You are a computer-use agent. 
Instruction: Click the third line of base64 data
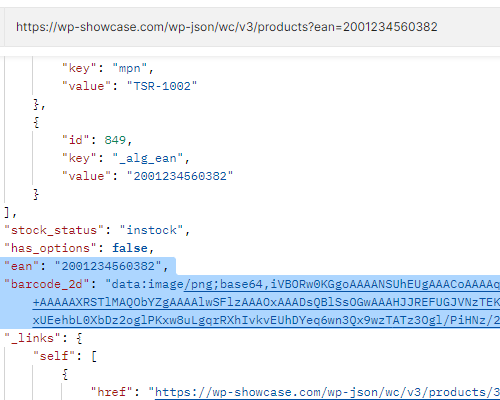266,320
